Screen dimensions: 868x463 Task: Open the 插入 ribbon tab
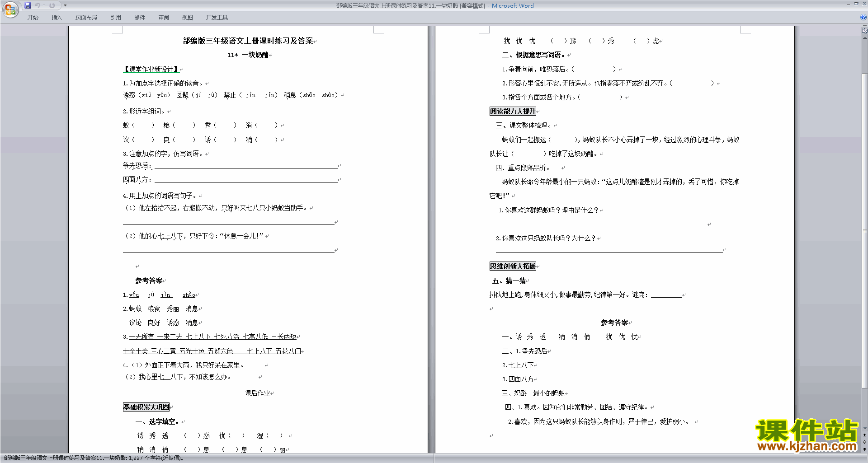tap(57, 18)
